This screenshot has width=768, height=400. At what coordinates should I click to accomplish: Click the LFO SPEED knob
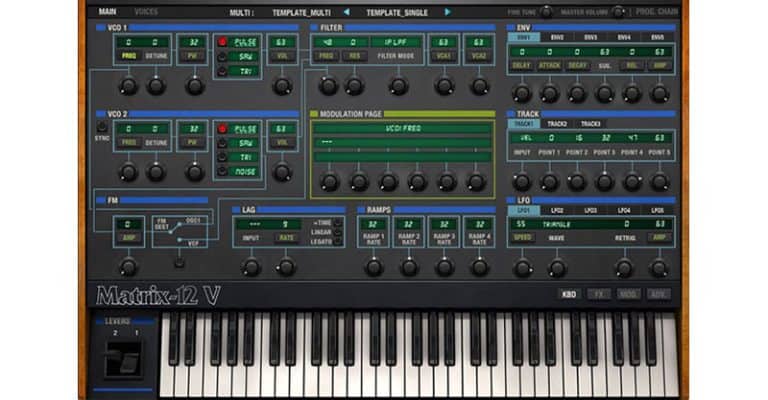pyautogui.click(x=523, y=268)
